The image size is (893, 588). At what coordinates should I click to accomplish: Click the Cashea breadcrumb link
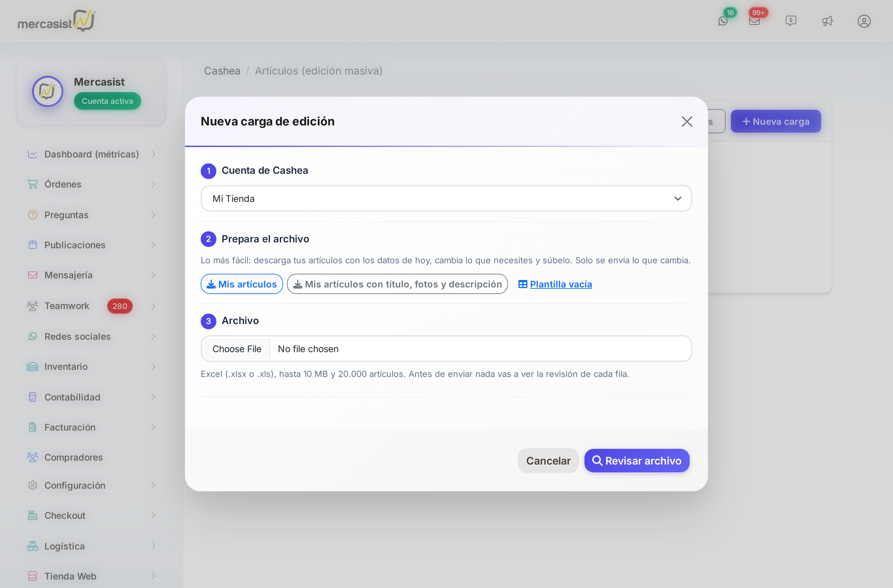[x=222, y=71]
